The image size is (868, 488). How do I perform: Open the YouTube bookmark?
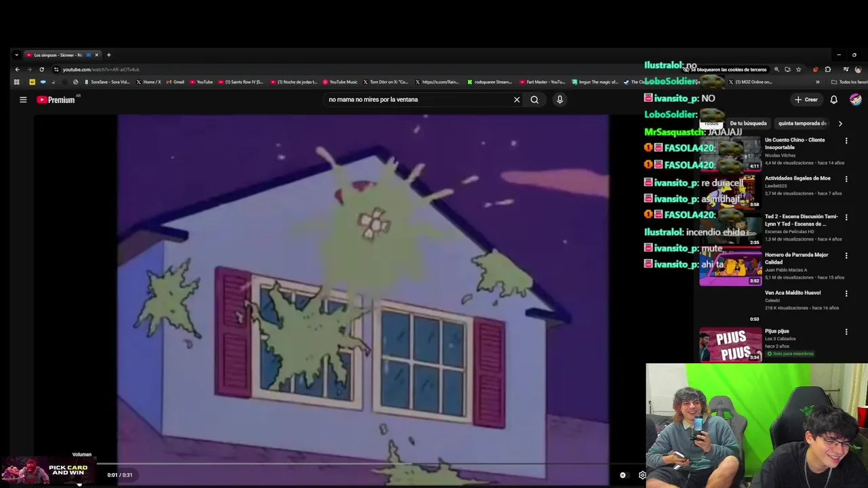(x=201, y=82)
